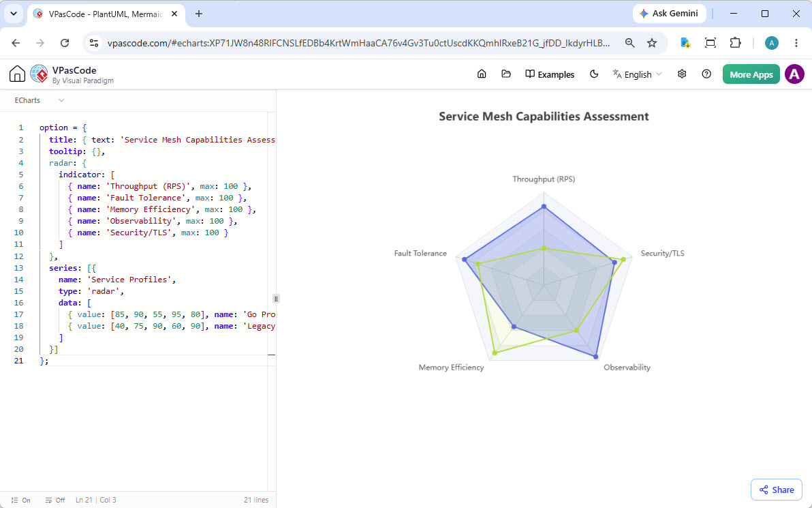
Task: Click the green Security/TLS data point
Action: point(623,259)
